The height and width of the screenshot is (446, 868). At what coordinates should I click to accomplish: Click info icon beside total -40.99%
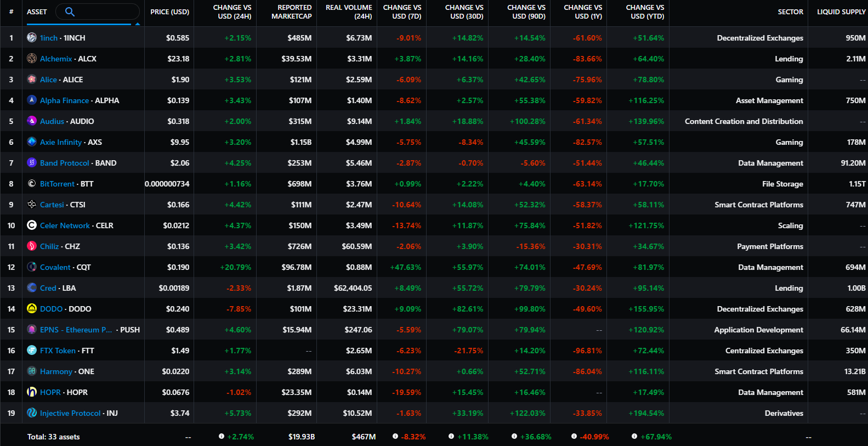574,437
